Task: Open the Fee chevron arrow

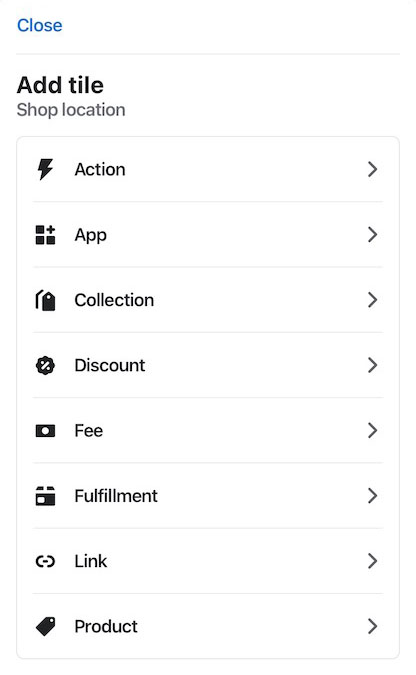Action: point(373,430)
